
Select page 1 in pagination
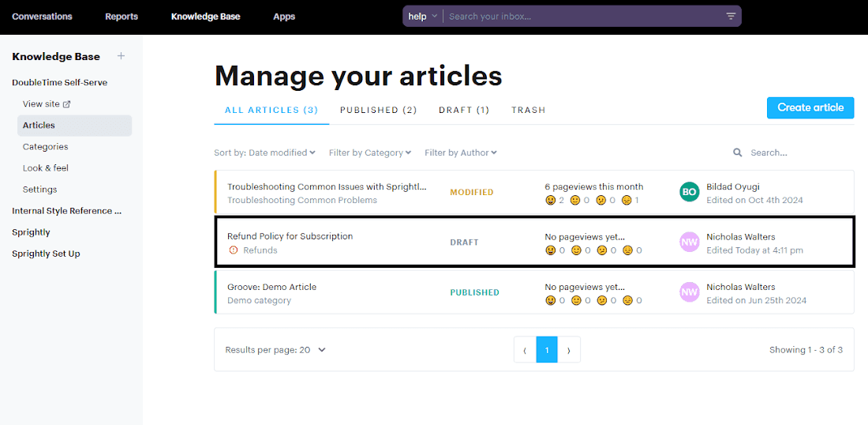[x=547, y=350]
